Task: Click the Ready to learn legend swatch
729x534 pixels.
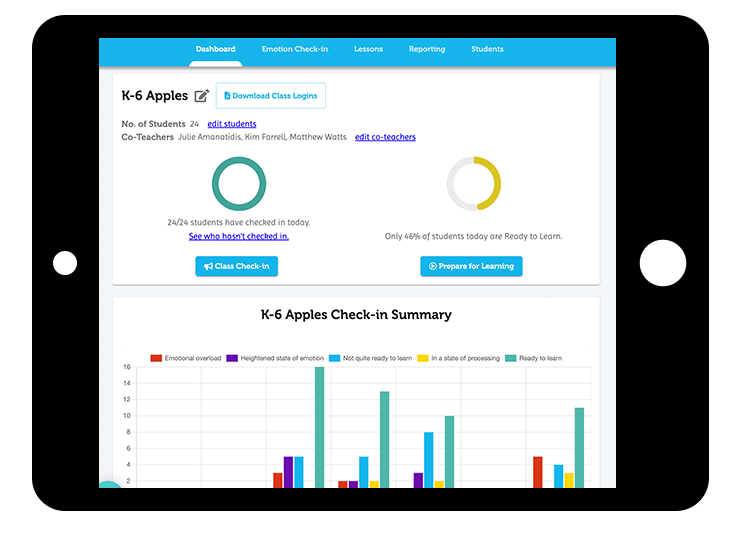Action: tap(510, 357)
